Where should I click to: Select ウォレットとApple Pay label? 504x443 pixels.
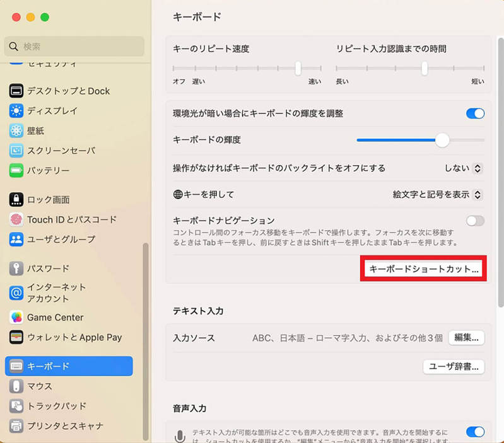pos(74,337)
